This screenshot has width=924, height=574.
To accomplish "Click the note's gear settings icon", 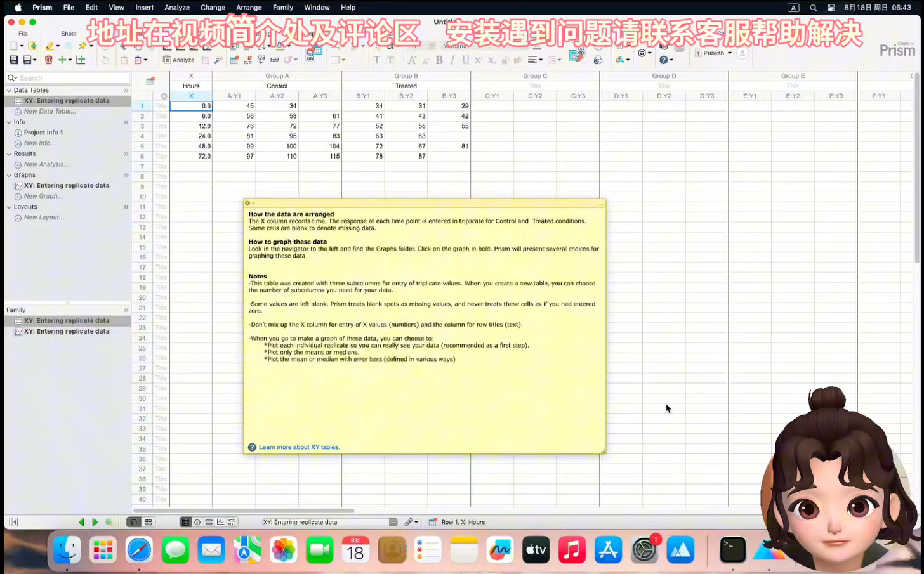I will point(247,203).
